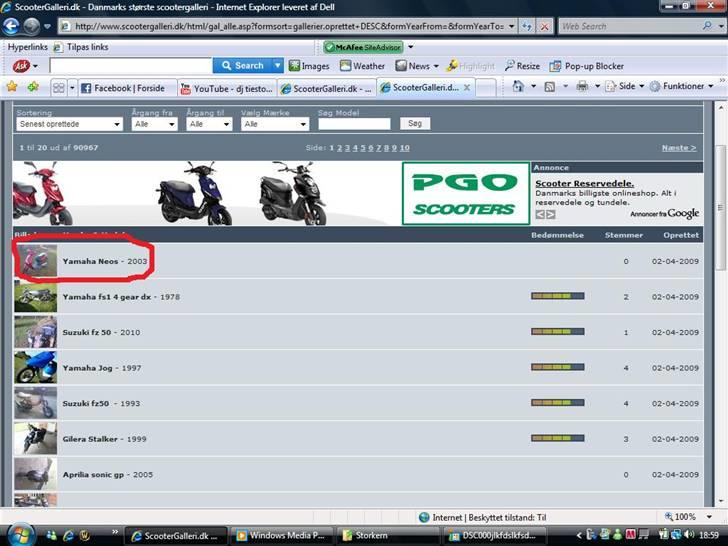Image resolution: width=728 pixels, height=546 pixels.
Task: Open the Sortering dropdown
Action: [x=70, y=124]
